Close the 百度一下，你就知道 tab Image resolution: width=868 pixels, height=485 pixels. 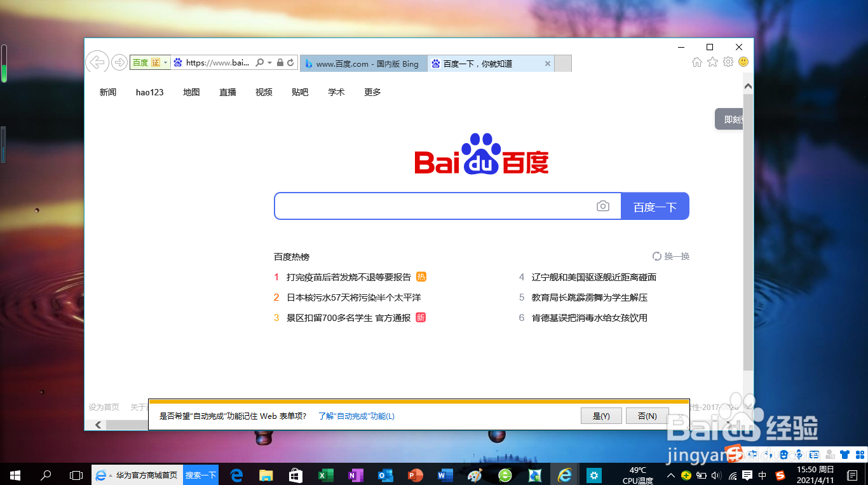coord(548,64)
